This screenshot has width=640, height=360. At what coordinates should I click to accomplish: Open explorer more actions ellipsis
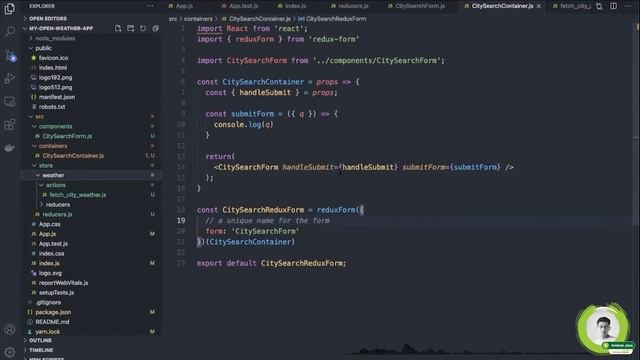point(150,6)
